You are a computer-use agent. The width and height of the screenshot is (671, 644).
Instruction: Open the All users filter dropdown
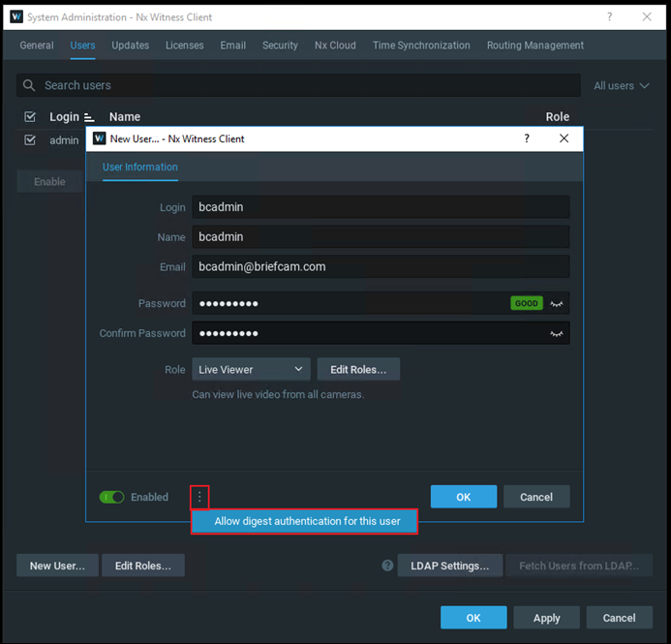(622, 86)
